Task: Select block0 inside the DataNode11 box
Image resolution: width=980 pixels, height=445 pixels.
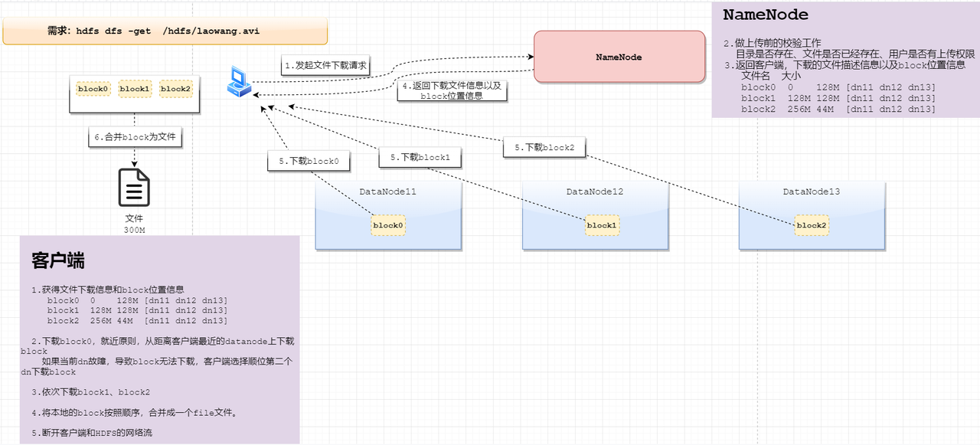Action: pos(389,225)
